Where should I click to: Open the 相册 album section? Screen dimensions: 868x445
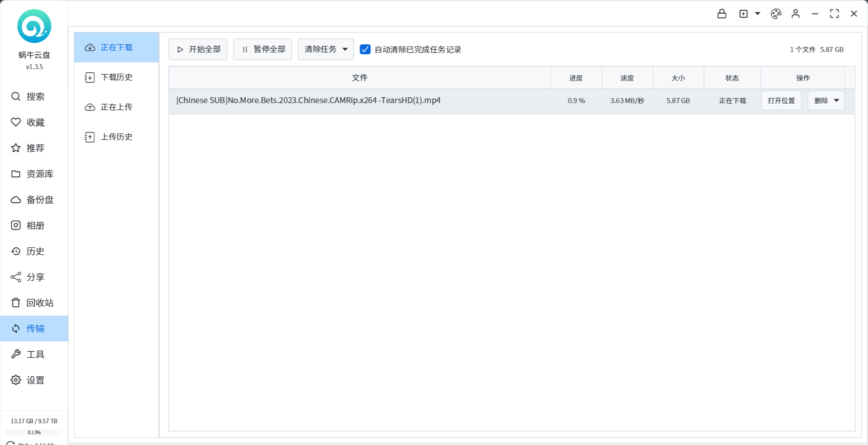tap(34, 225)
